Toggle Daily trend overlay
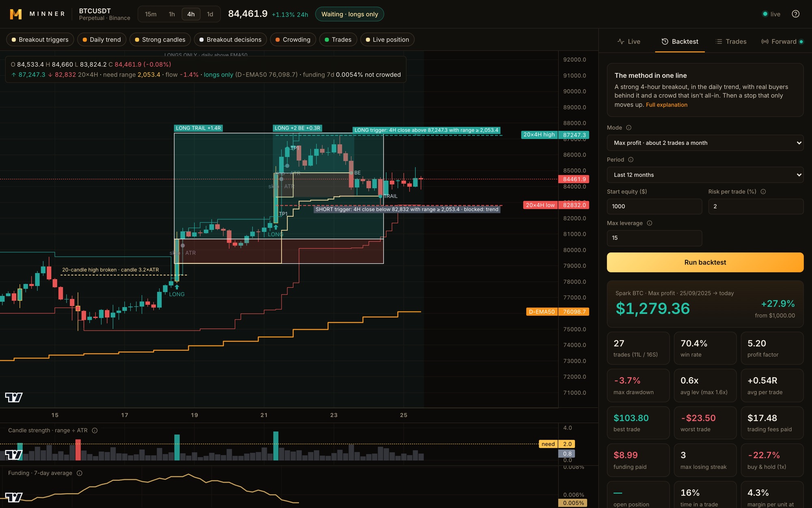The width and height of the screenshot is (812, 508). point(101,39)
